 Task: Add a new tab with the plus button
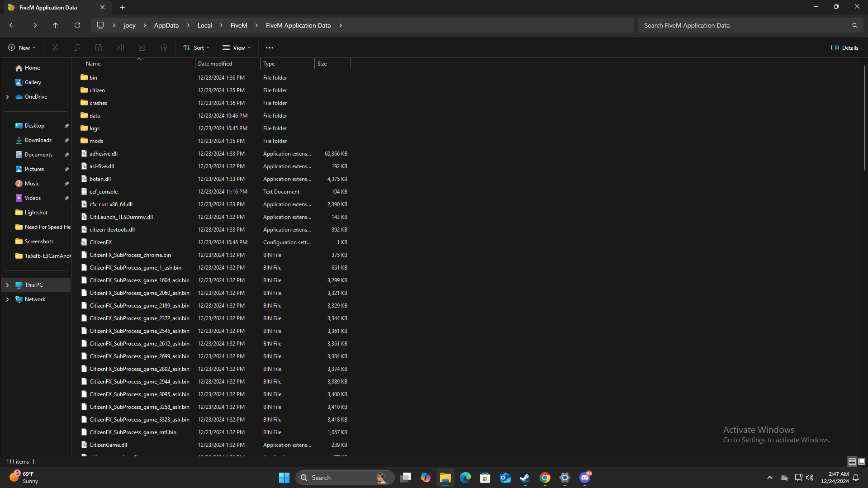point(123,7)
